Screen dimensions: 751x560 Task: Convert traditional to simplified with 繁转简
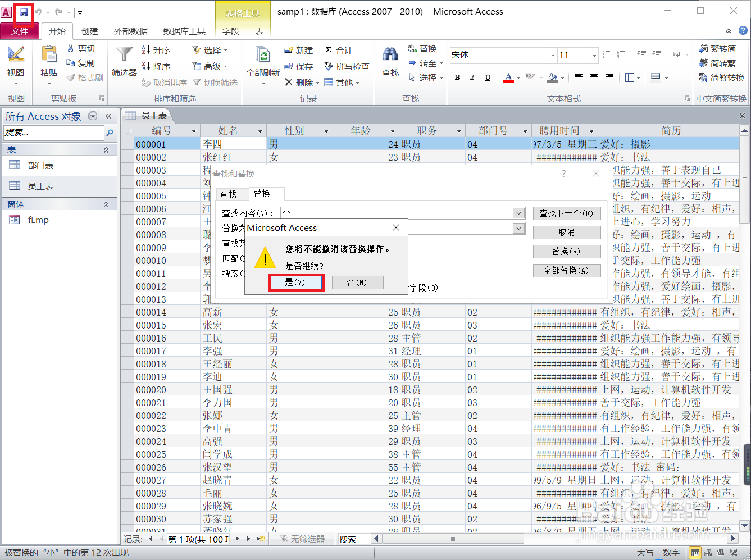(x=717, y=49)
